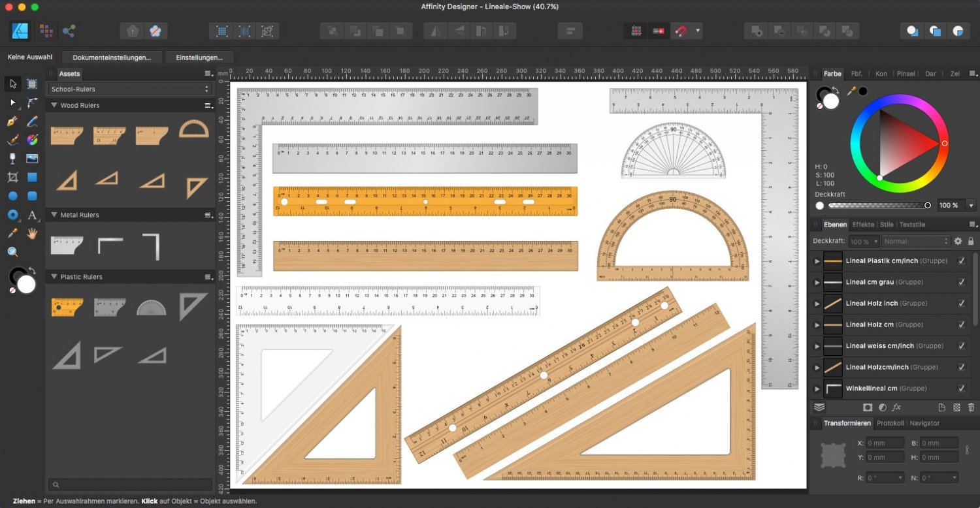This screenshot has height=508, width=980.
Task: Select the View hand tool
Action: (x=32, y=233)
